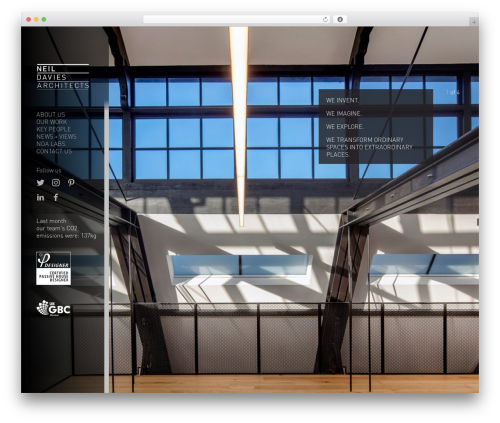Click the 'WE INVENT.' text
The height and width of the screenshot is (423, 500).
point(342,100)
